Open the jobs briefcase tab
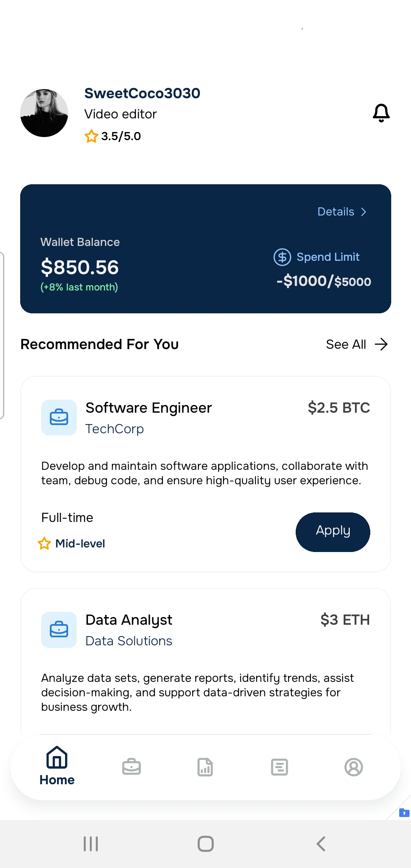 (x=131, y=767)
